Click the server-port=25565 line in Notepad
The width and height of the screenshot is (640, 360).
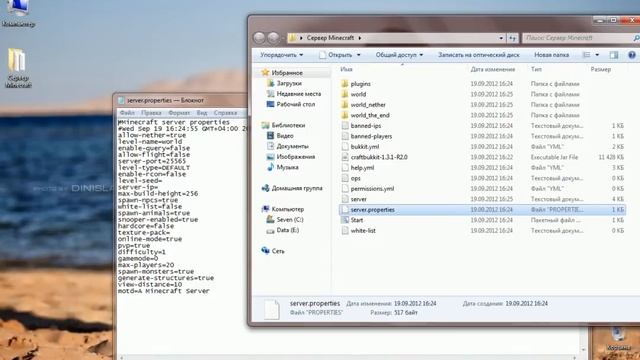(x=152, y=161)
